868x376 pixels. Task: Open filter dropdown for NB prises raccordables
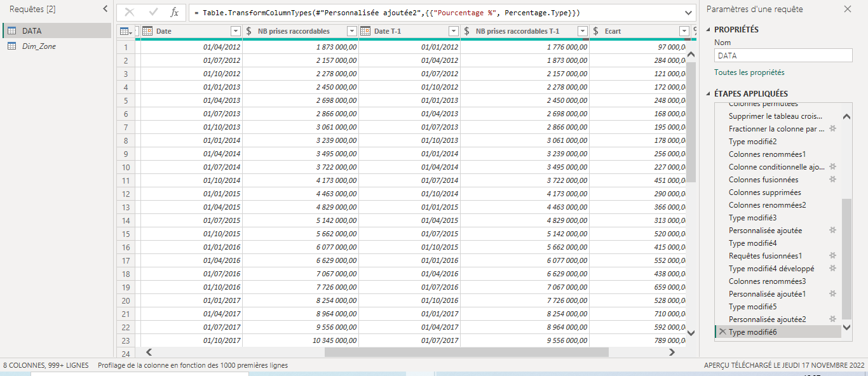pyautogui.click(x=352, y=31)
